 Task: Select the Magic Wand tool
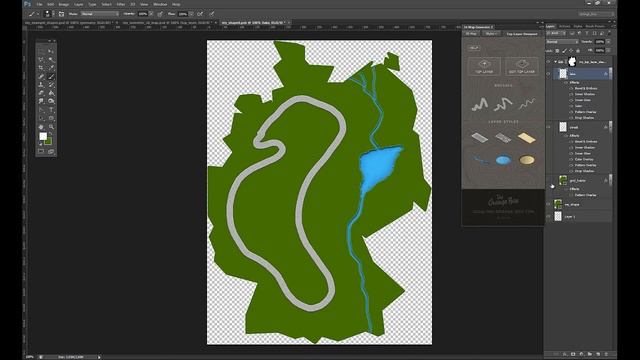coord(51,60)
